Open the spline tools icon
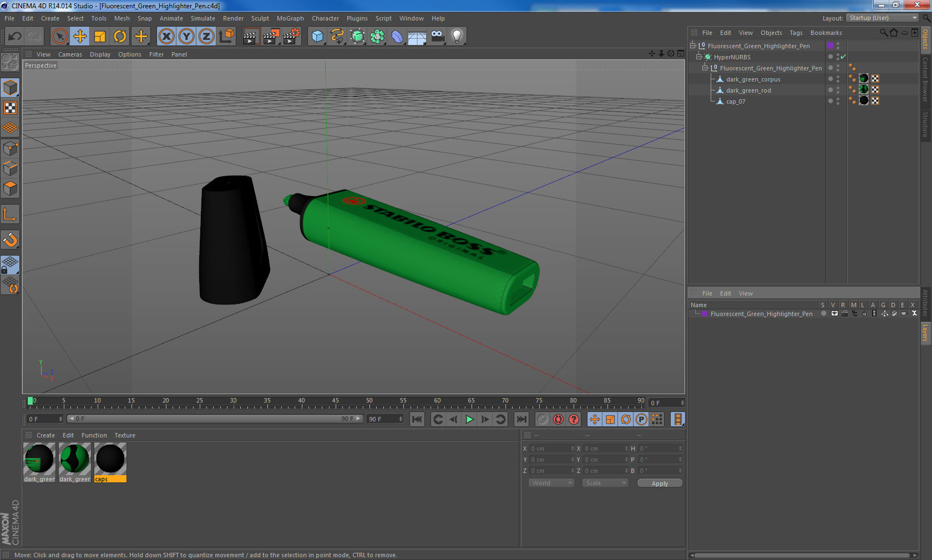This screenshot has height=560, width=932. tap(337, 37)
